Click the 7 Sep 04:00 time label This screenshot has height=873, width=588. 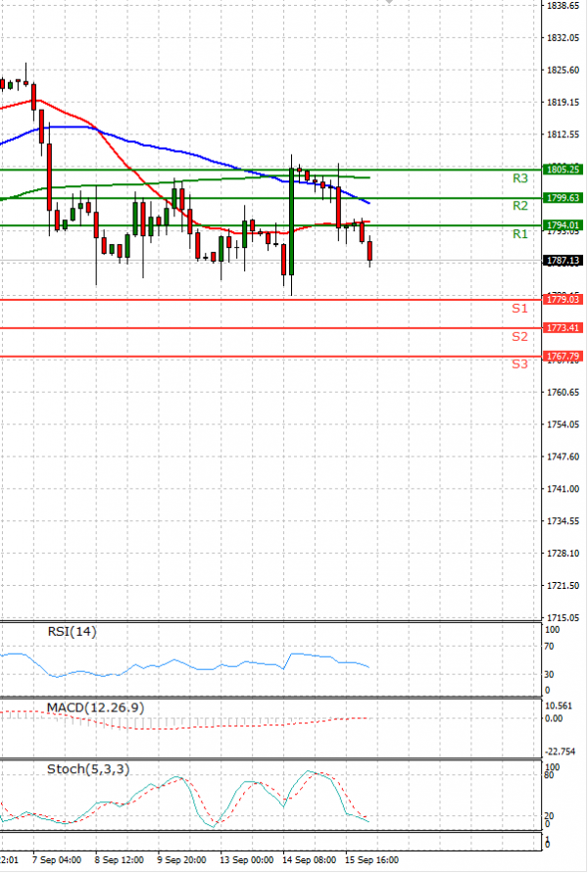point(57,860)
